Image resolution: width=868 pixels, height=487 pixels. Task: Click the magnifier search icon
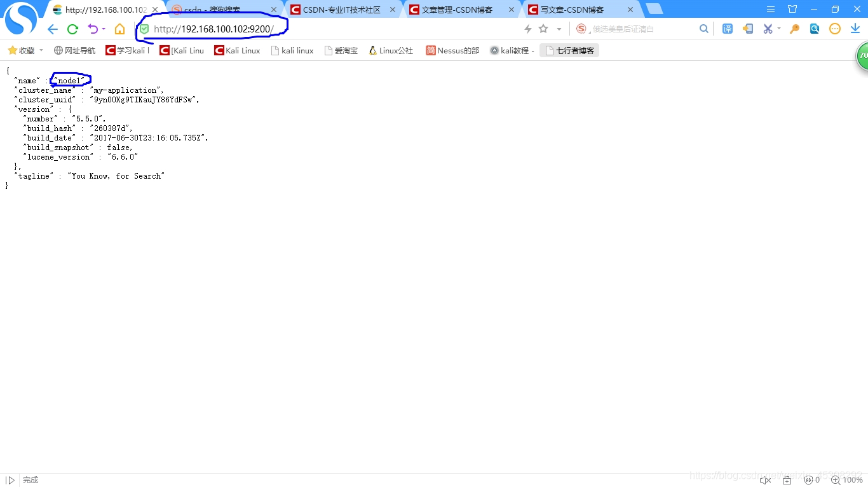[704, 29]
